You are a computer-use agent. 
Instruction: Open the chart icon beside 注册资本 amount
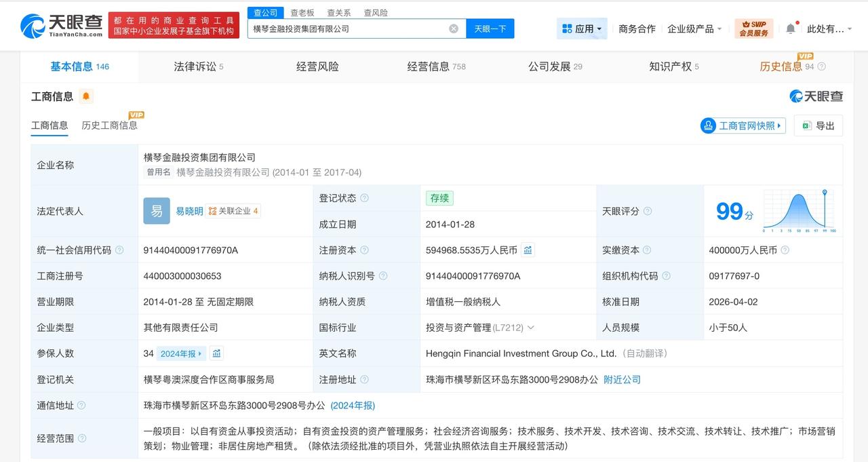point(528,250)
